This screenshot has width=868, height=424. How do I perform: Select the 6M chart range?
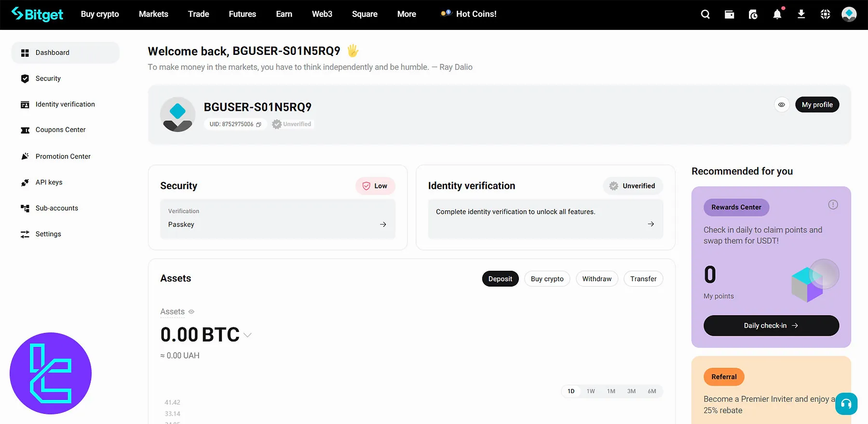coord(652,391)
